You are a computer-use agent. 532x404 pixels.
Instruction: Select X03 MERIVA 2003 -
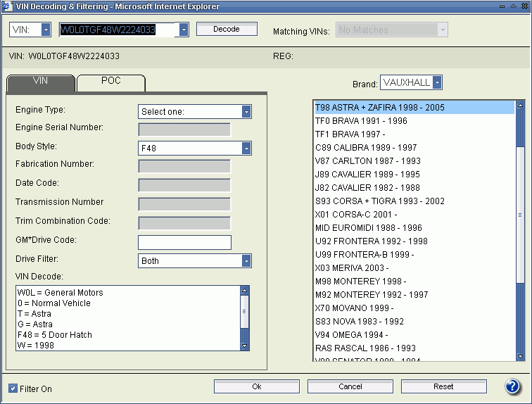coord(414,268)
